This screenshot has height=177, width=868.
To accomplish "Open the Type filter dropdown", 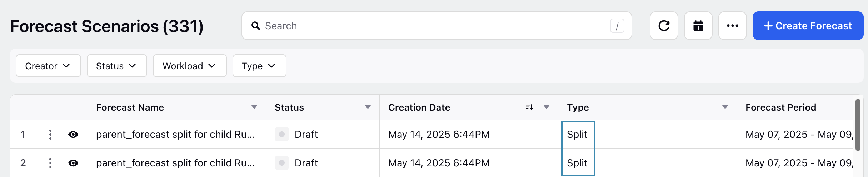I will [x=259, y=66].
